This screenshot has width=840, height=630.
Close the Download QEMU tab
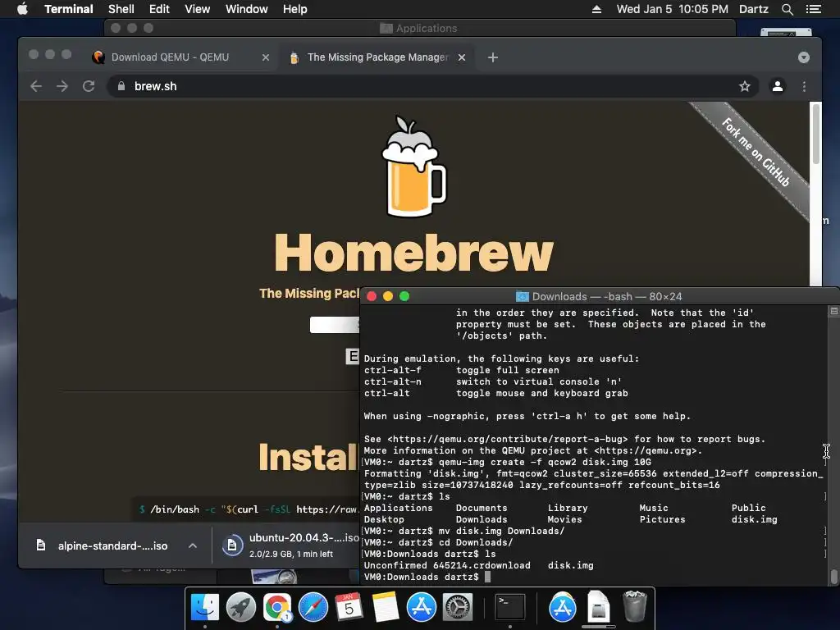(x=265, y=57)
